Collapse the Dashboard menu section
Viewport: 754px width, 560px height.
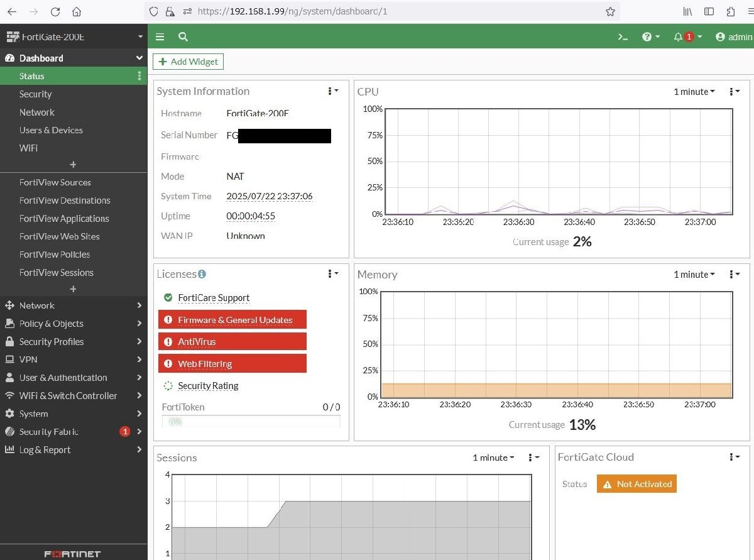(x=74, y=58)
